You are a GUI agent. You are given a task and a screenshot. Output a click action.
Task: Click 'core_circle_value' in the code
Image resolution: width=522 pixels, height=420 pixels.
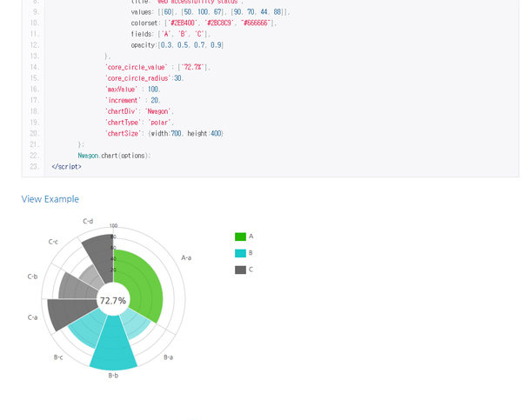tap(137, 67)
